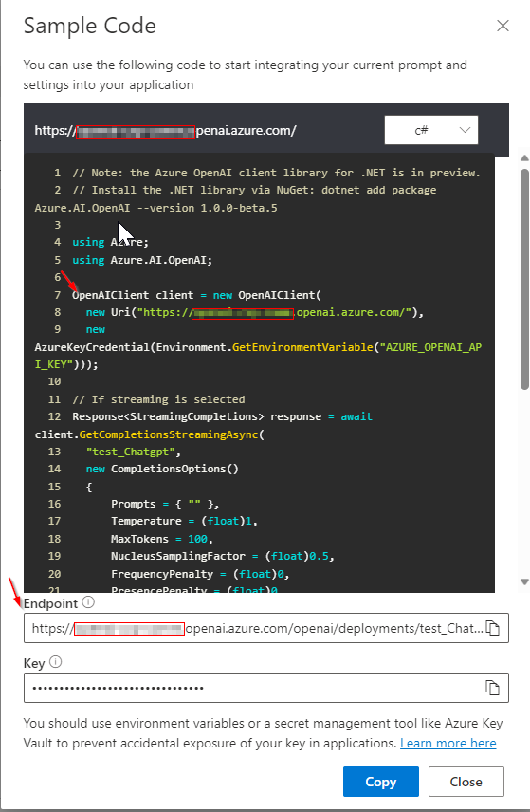Click the GetEnvironmentVariable call text
530x812 pixels.
(x=302, y=347)
